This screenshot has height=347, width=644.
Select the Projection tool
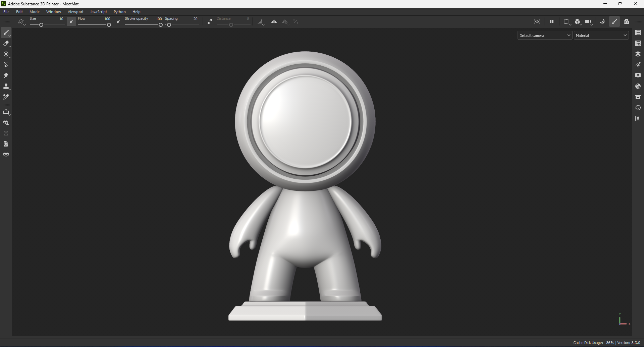6,54
